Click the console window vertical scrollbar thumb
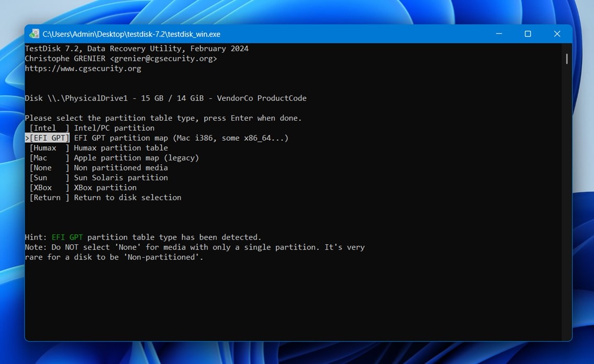594x364 pixels. point(567,59)
